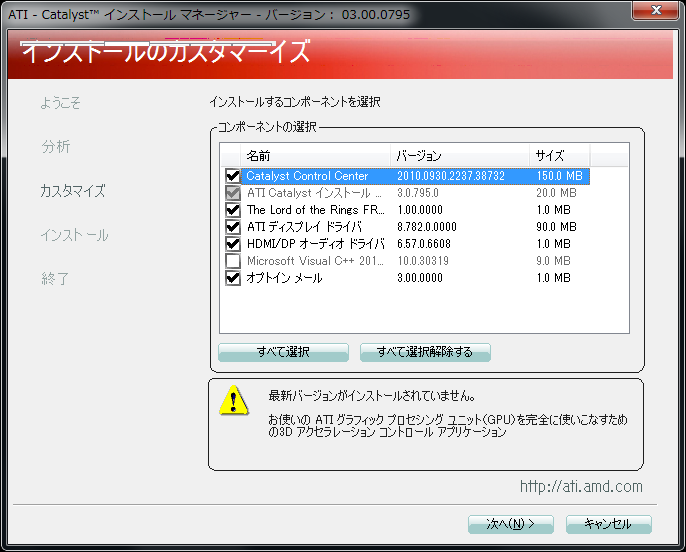The image size is (686, 552).
Task: Enable the Microsoft Visual C++ checkbox
Action: (x=233, y=261)
